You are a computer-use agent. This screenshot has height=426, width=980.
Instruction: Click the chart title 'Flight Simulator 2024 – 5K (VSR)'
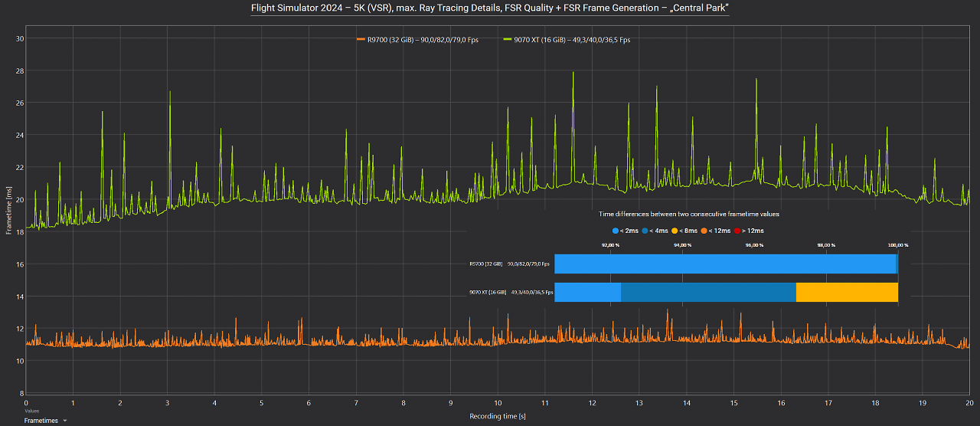pyautogui.click(x=322, y=8)
